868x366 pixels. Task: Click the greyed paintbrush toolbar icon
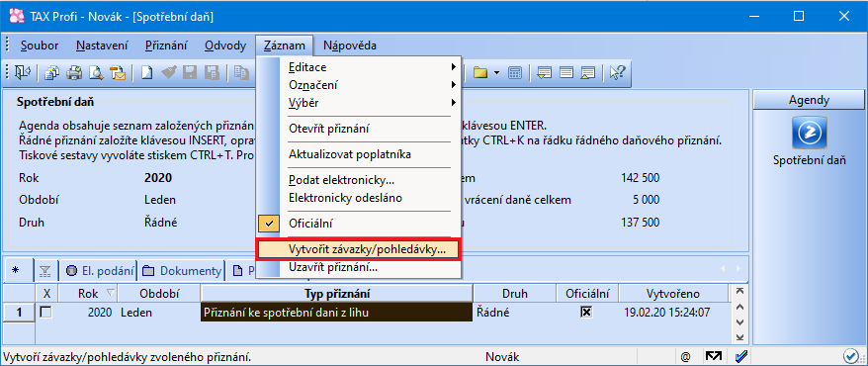pos(168,72)
